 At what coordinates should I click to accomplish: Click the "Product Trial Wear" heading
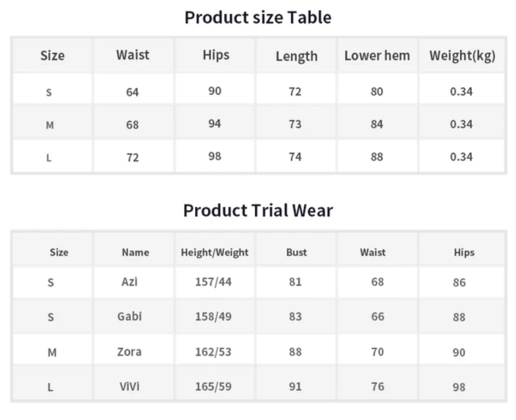pyautogui.click(x=258, y=210)
